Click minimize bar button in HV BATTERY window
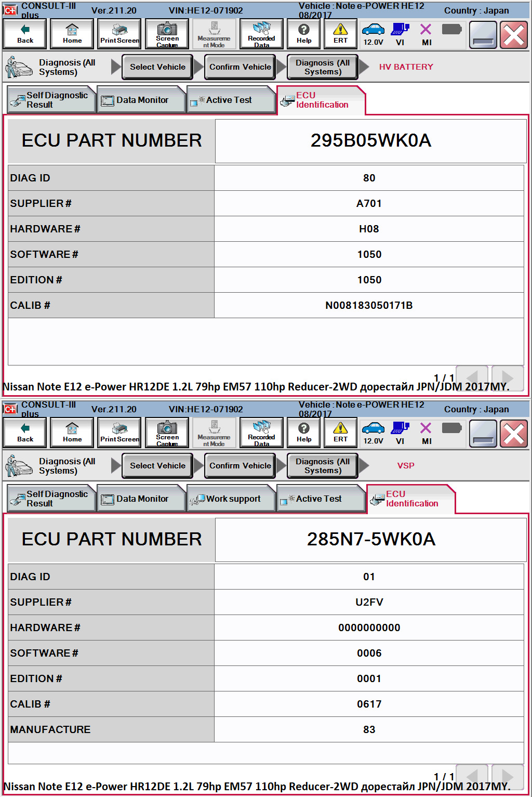532x797 pixels. point(483,35)
